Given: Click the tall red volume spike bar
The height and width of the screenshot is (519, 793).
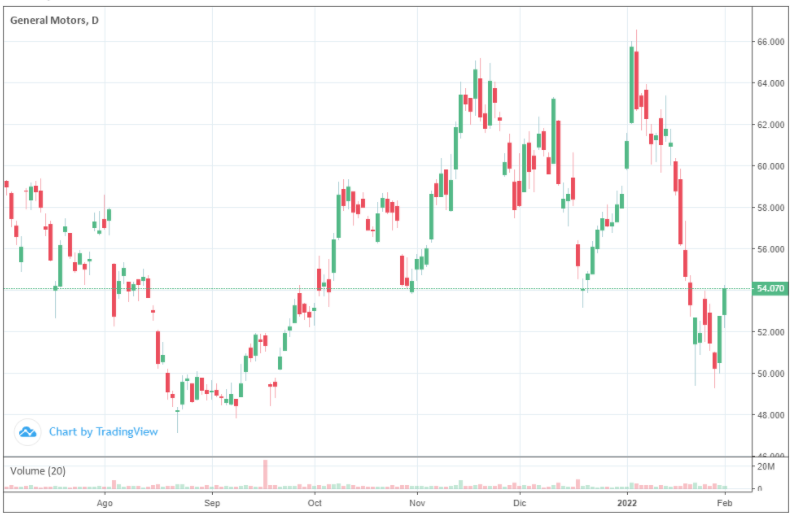Looking at the screenshot, I should 265,474.
